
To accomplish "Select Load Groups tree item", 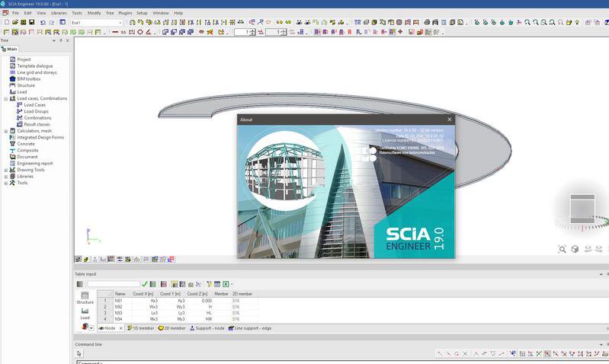I will (x=36, y=111).
